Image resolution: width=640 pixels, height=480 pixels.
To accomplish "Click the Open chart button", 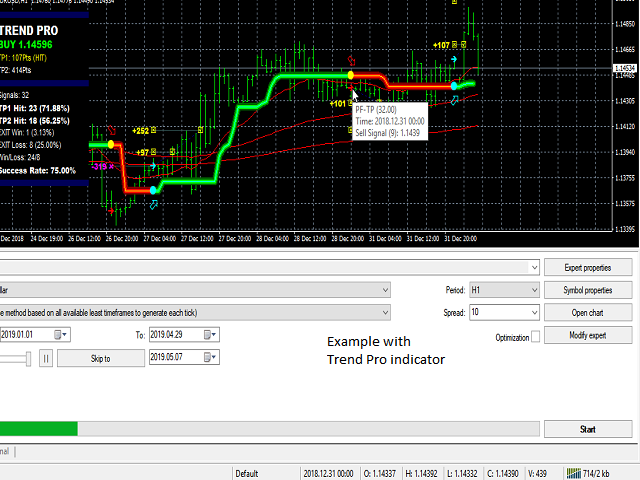I will pyautogui.click(x=588, y=313).
